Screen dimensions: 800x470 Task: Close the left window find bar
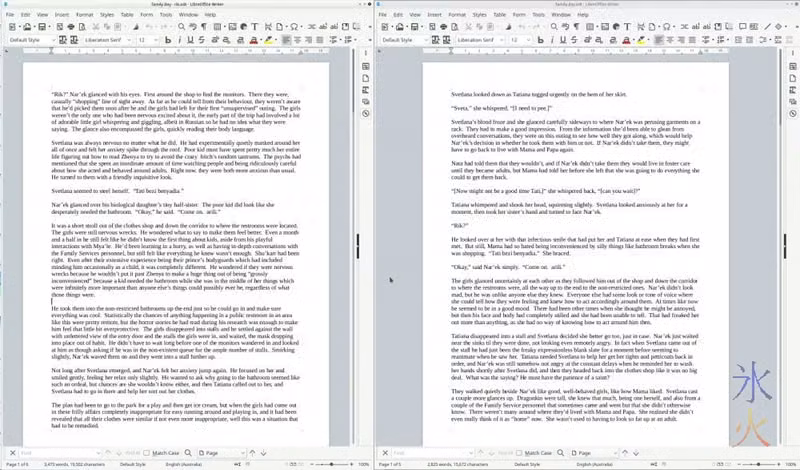click(12, 453)
